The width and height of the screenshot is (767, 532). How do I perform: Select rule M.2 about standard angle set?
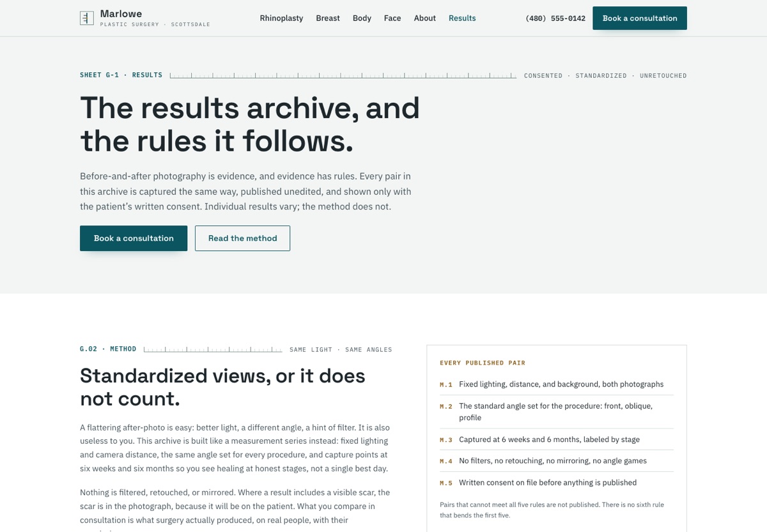557,412
